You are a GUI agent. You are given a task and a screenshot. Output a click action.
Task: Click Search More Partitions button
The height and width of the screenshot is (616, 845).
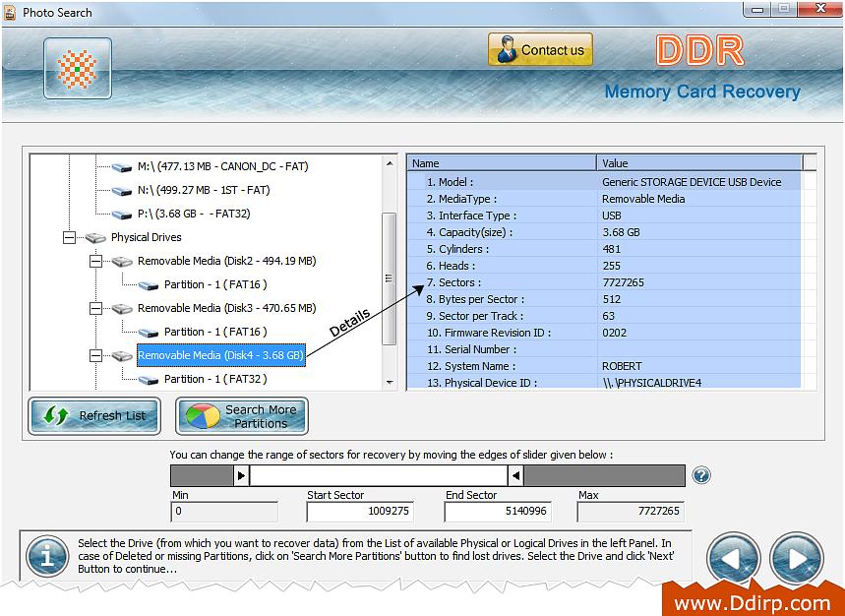242,416
